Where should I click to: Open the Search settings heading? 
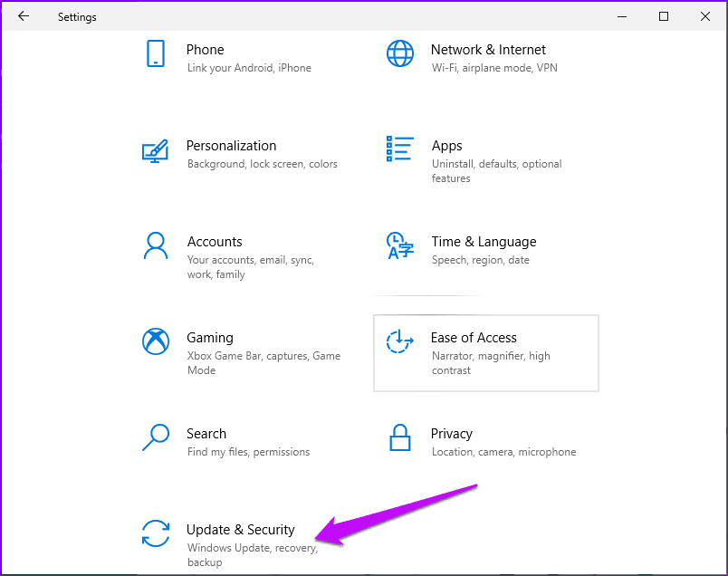click(x=206, y=434)
